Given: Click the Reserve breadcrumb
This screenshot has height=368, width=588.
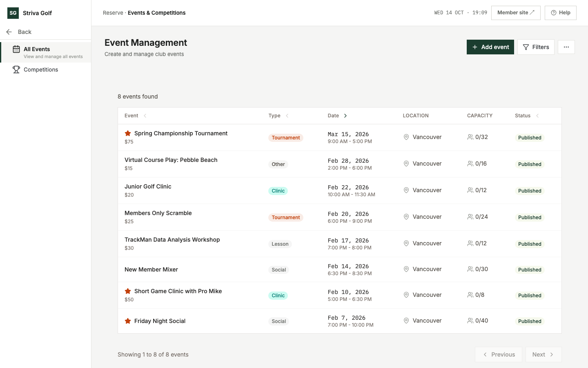Looking at the screenshot, I should (x=113, y=13).
